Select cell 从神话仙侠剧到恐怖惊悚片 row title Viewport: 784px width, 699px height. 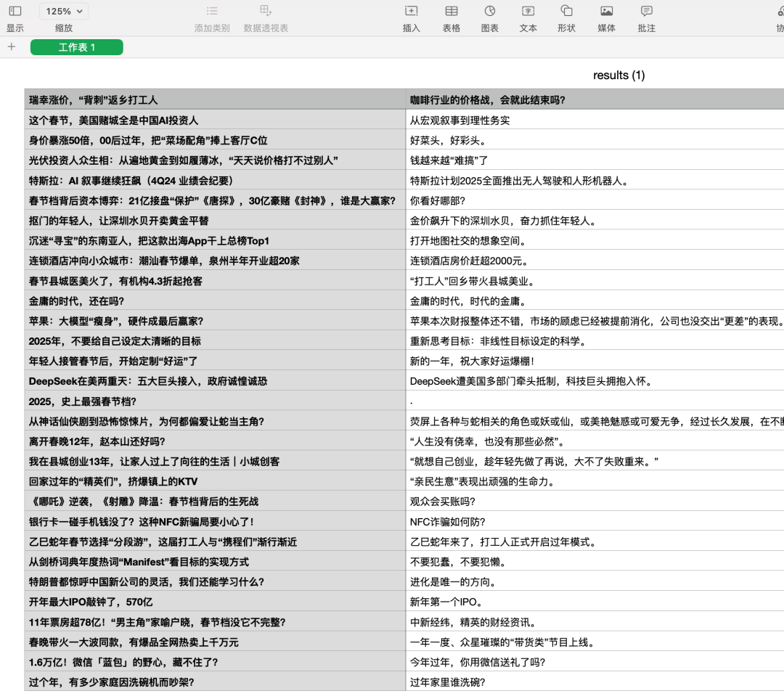coord(215,422)
